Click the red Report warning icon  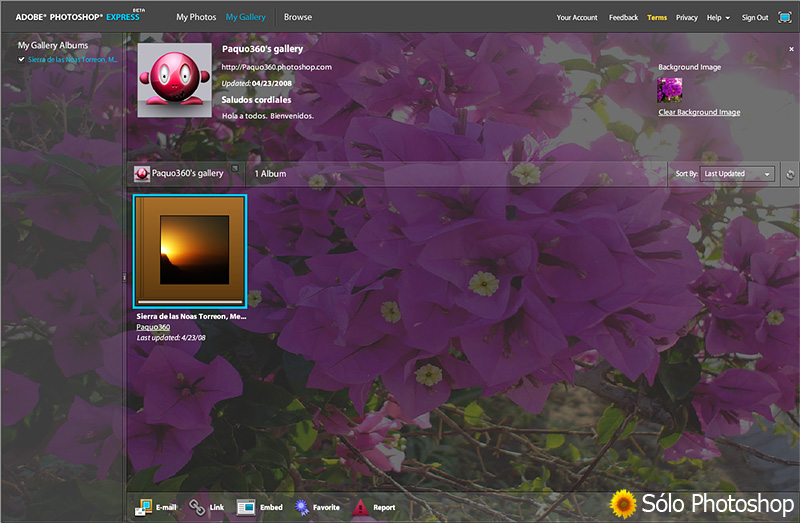pyautogui.click(x=360, y=507)
